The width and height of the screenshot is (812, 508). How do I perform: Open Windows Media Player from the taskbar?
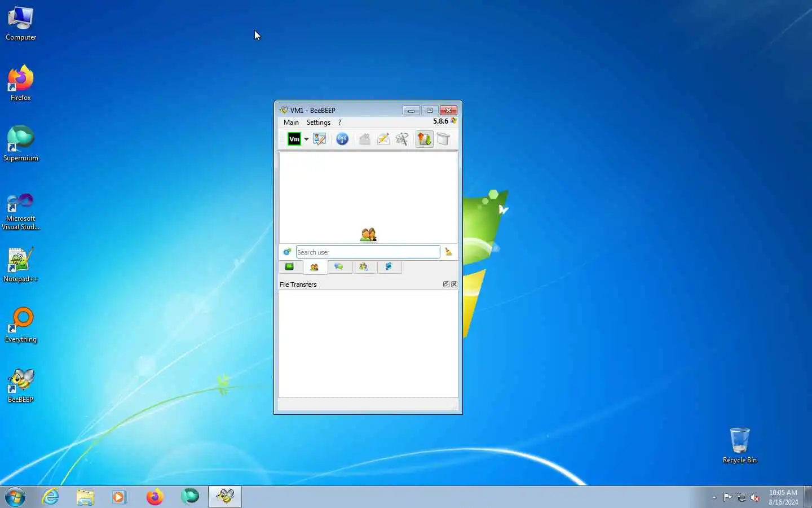point(120,497)
